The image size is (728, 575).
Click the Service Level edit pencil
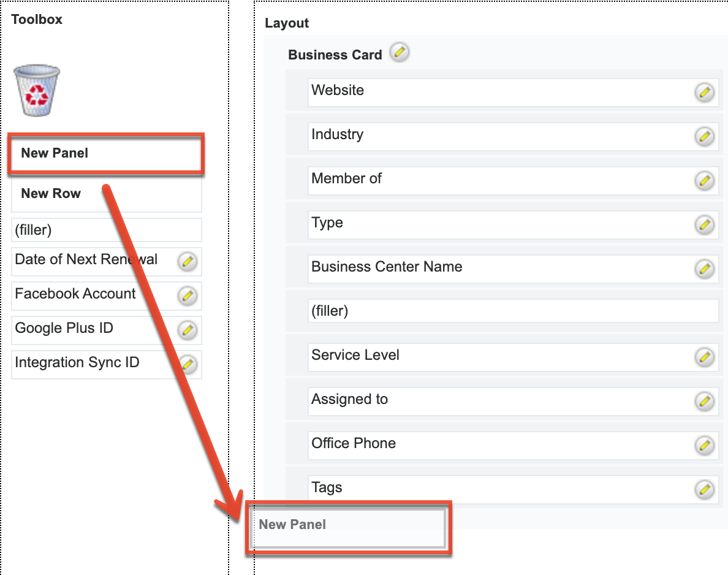[x=704, y=357]
